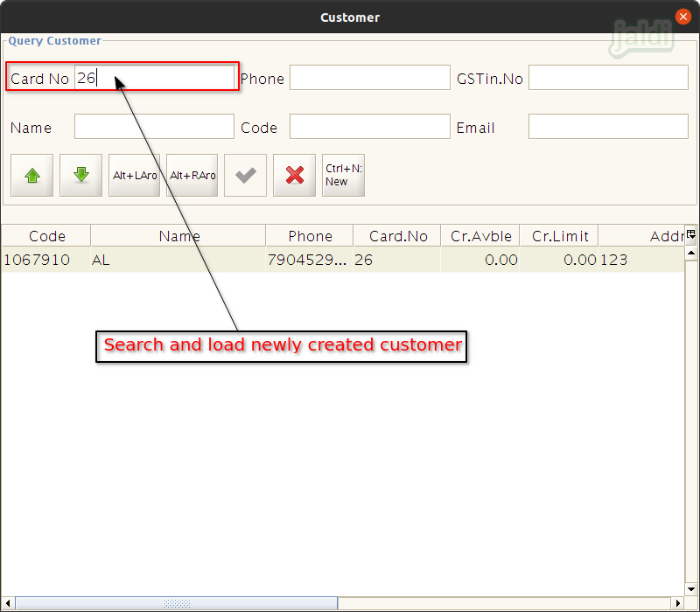Open the table column options icon
Viewport: 700px width, 612px height.
pos(691,234)
